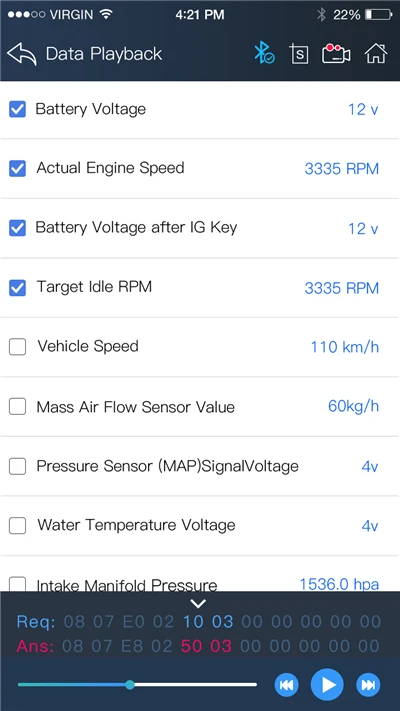Screen dimensions: 400x711
Task: Collapse the Req/Ans panel chevron
Action: point(199,604)
